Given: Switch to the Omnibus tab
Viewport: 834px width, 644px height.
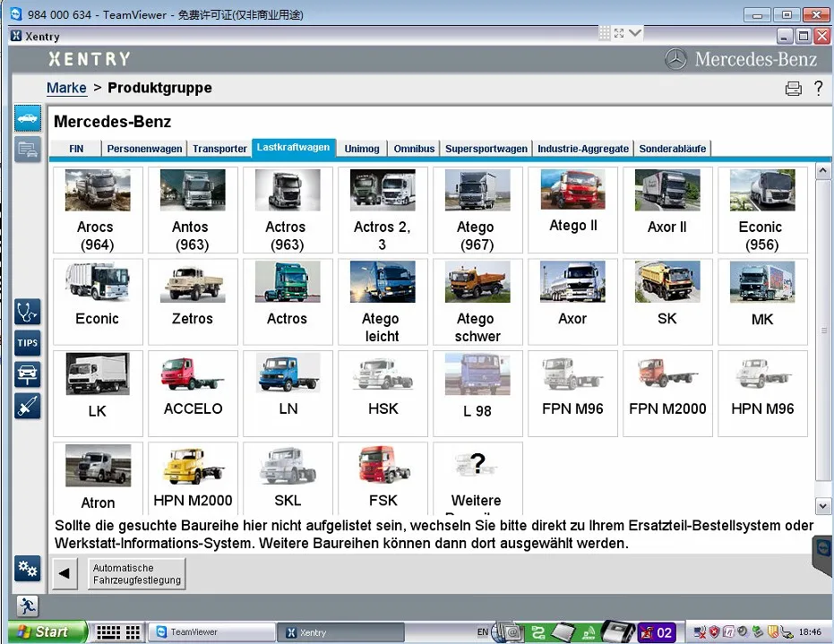Looking at the screenshot, I should pos(414,149).
